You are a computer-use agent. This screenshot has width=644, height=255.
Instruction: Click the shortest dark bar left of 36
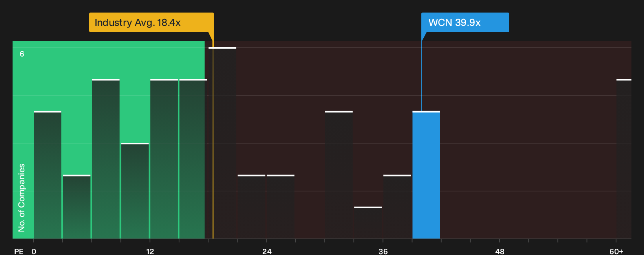(x=368, y=223)
